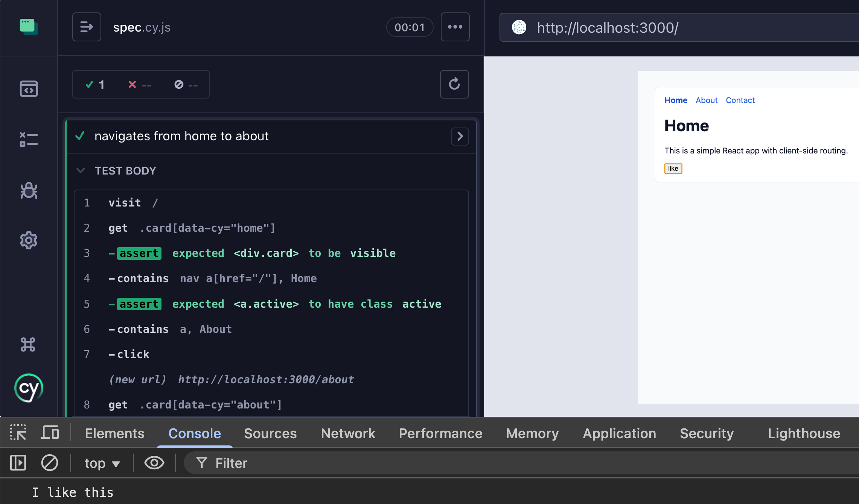Open the Sources tab

[270, 433]
